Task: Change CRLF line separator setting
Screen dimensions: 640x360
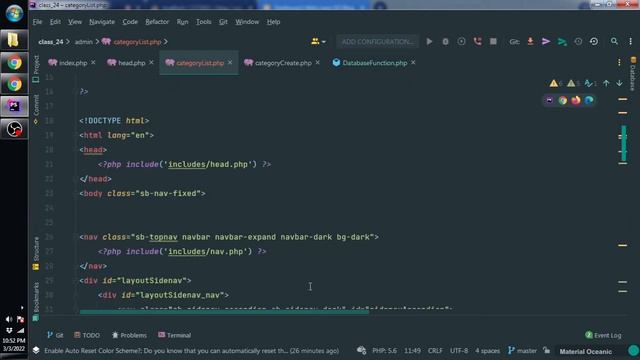Action: tap(435, 351)
